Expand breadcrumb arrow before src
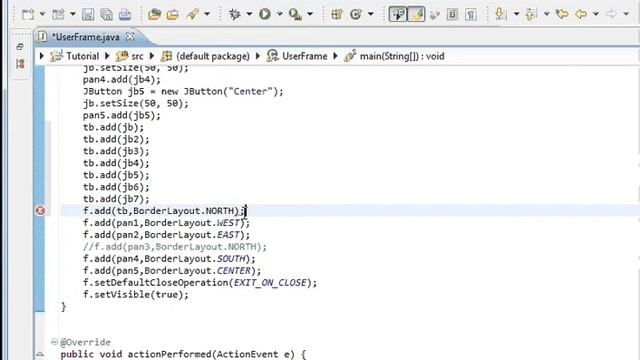 pyautogui.click(x=107, y=56)
